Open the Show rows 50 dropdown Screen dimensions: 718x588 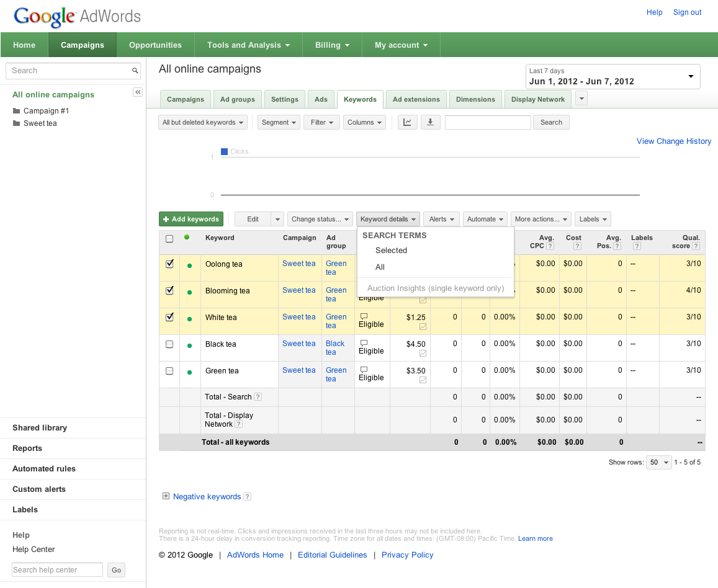click(x=659, y=462)
